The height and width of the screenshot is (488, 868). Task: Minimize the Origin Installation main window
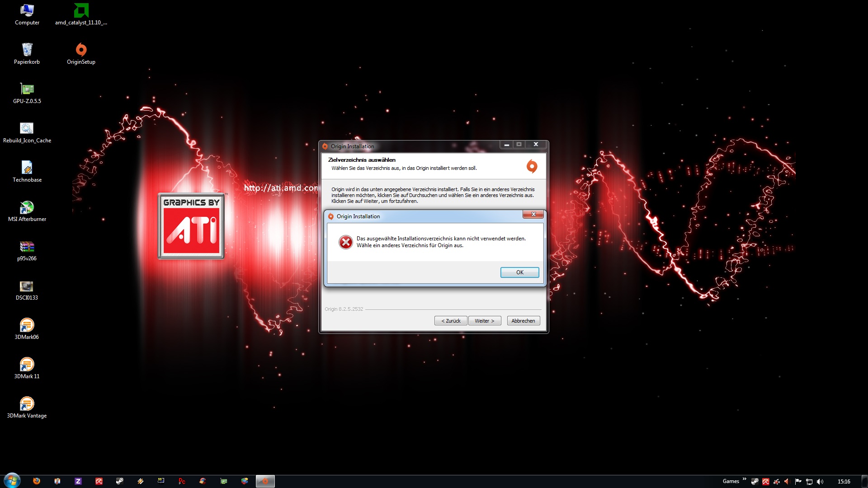(506, 145)
